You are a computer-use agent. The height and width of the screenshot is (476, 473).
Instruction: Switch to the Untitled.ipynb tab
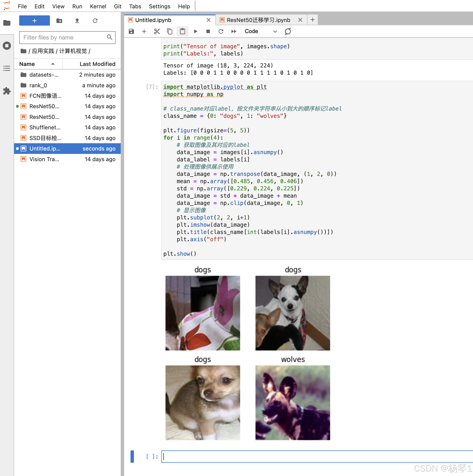pos(170,20)
